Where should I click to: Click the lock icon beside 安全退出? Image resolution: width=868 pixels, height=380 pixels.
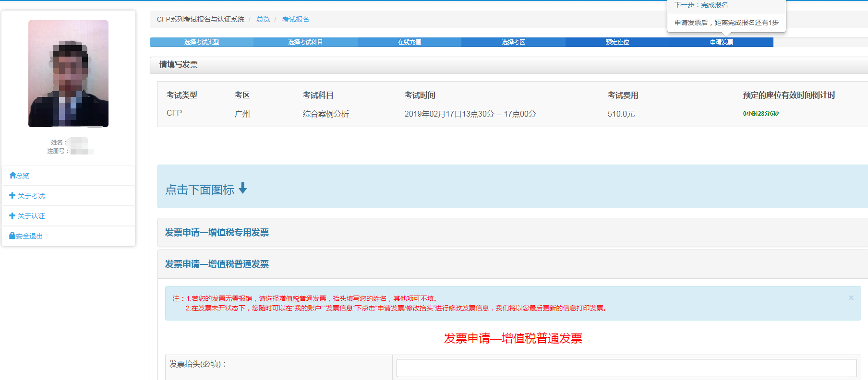coord(12,236)
